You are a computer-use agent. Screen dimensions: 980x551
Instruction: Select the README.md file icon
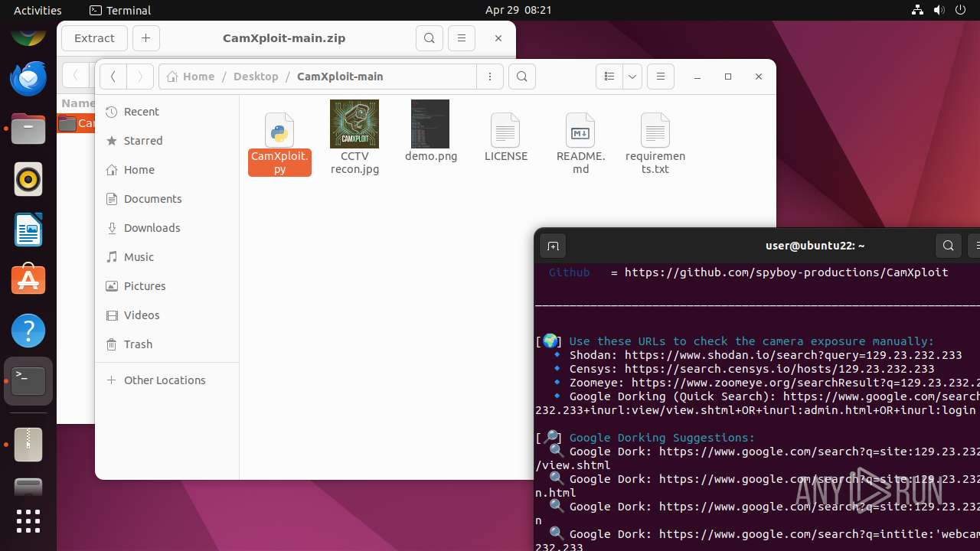point(580,130)
